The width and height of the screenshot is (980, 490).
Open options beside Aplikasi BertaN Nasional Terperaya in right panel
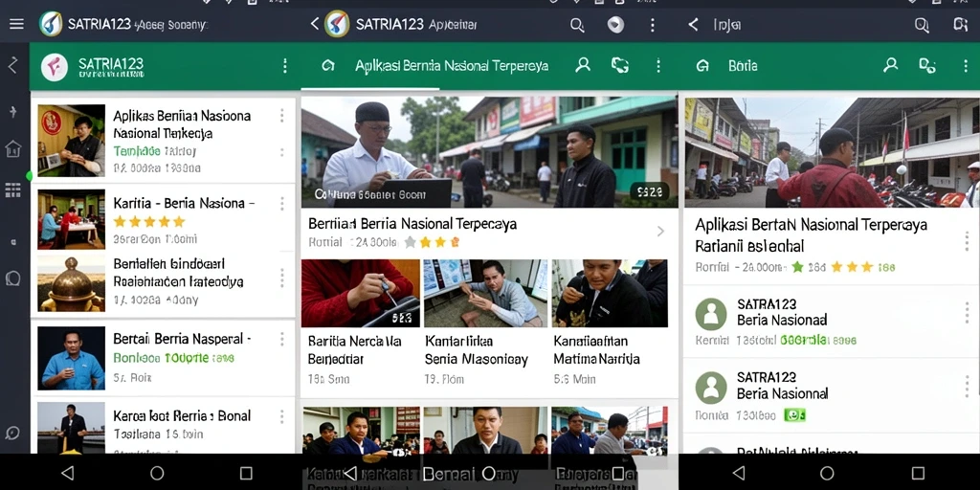coord(967,240)
